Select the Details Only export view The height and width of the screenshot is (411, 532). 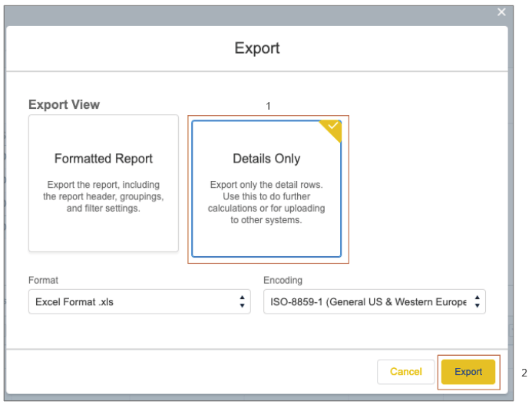tap(266, 189)
